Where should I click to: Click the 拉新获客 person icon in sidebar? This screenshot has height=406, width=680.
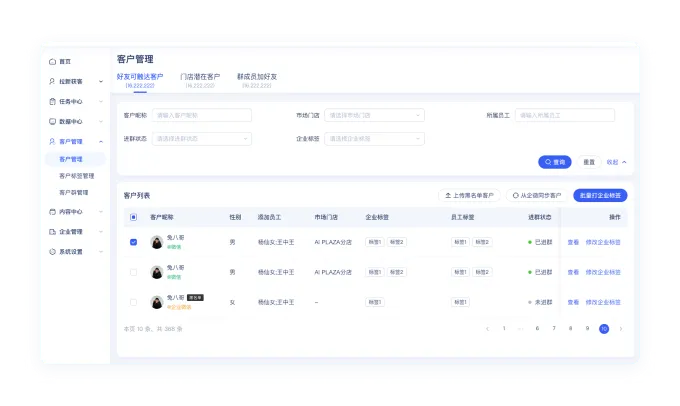[x=52, y=81]
